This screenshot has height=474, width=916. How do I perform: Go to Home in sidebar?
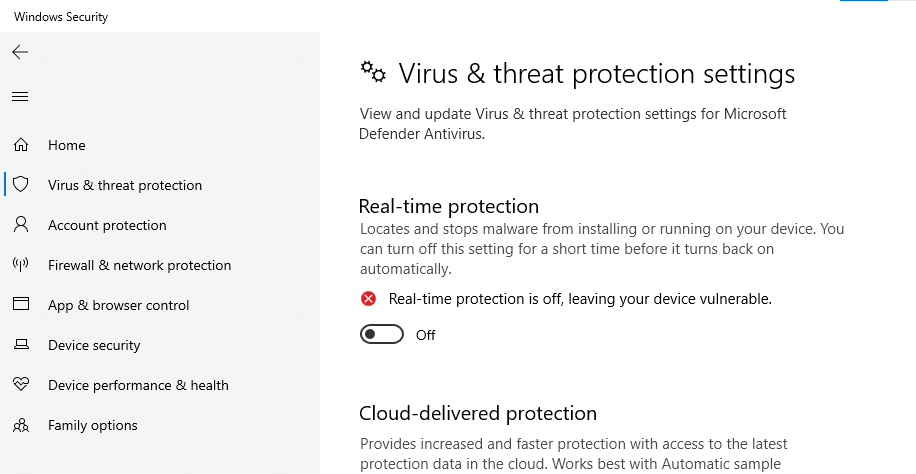click(67, 145)
